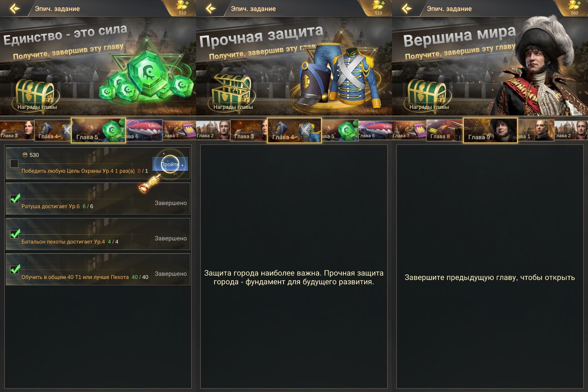
Task: Switch to the Глава 8 tab
Action: (444, 130)
